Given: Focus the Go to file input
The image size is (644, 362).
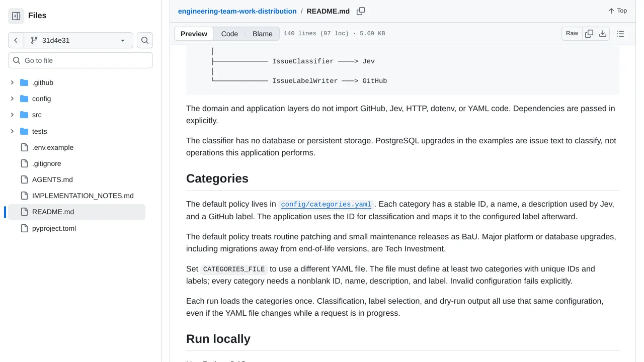Looking at the screenshot, I should [80, 60].
